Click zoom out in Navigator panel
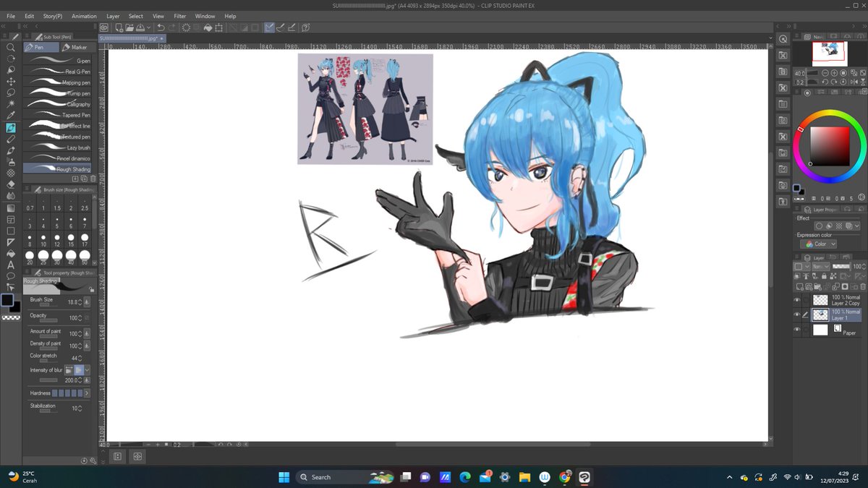 (x=826, y=73)
